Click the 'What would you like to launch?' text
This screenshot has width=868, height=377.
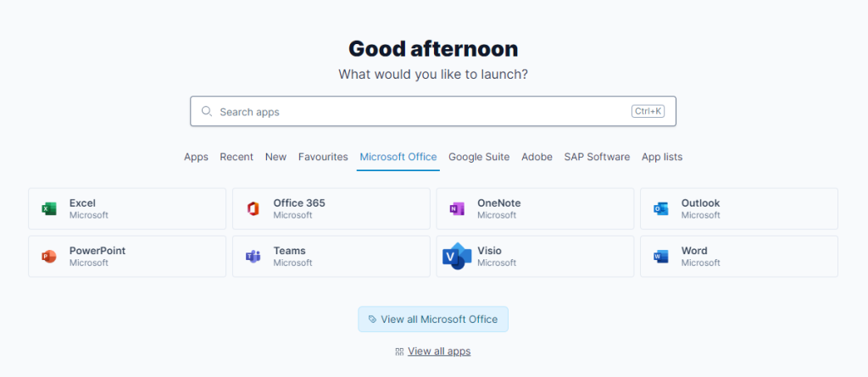(433, 75)
